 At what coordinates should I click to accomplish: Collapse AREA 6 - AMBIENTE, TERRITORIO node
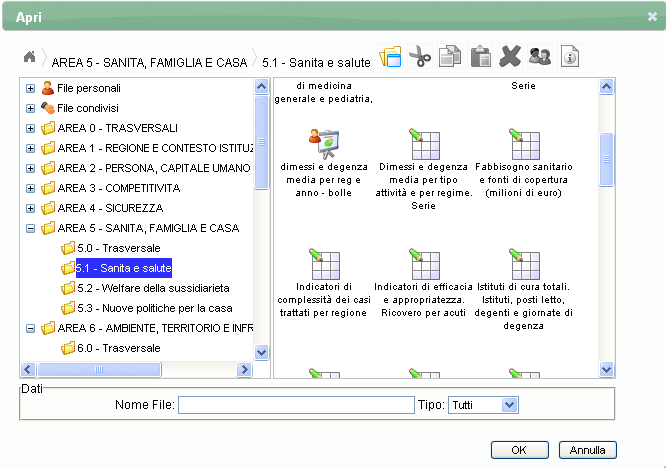pyautogui.click(x=30, y=328)
